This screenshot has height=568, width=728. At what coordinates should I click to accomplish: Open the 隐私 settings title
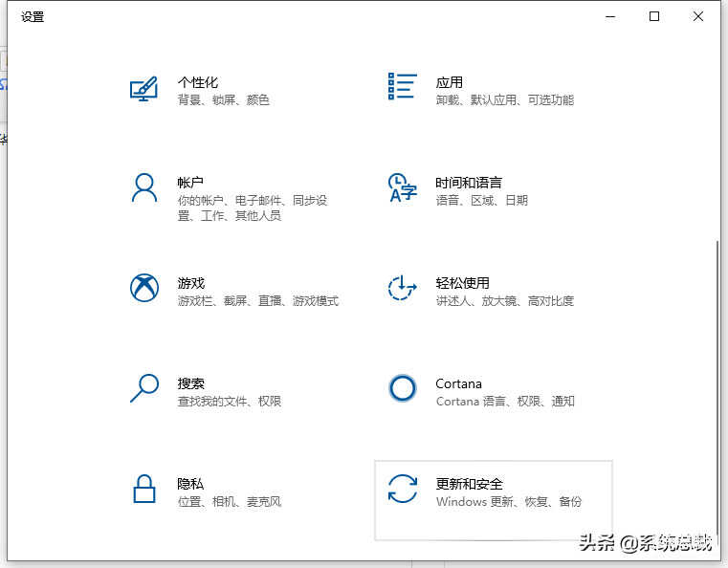click(190, 484)
